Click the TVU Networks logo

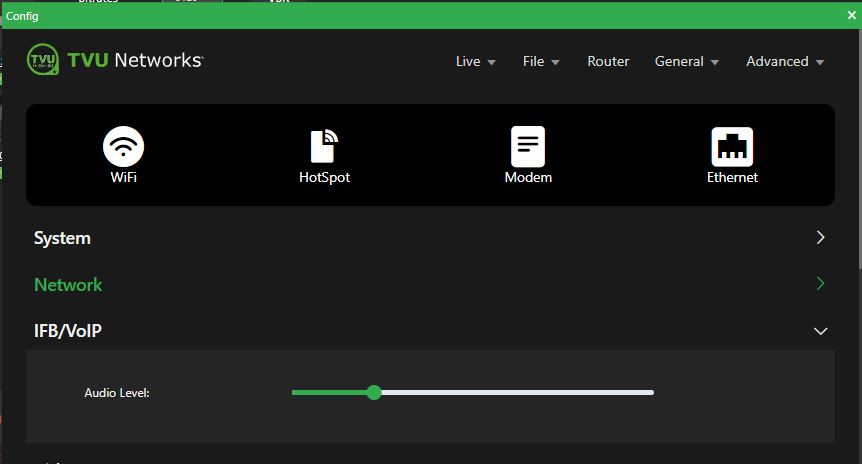click(x=115, y=59)
